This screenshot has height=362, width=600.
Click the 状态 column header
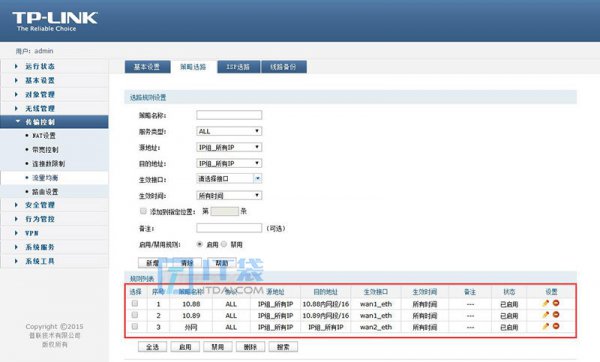click(x=509, y=292)
